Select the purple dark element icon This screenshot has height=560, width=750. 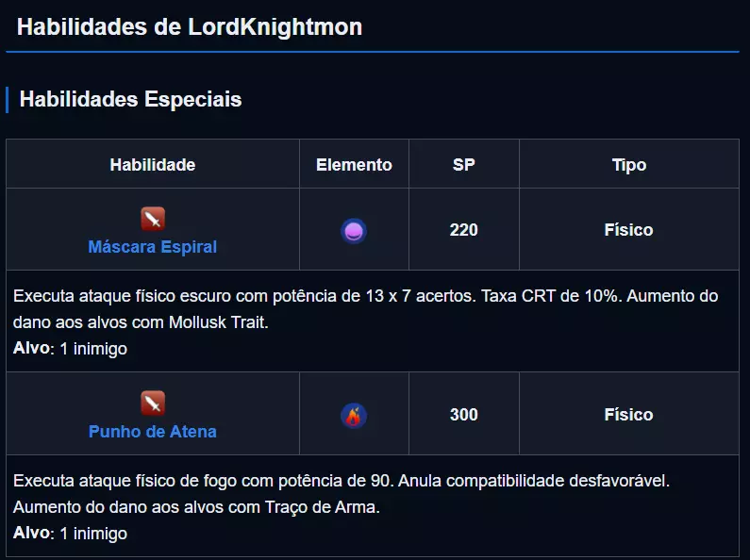[354, 231]
